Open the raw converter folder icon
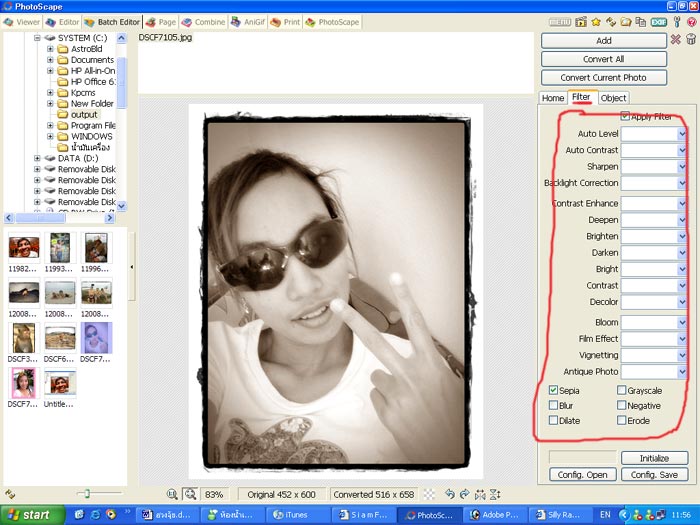700x525 pixels. (x=626, y=22)
